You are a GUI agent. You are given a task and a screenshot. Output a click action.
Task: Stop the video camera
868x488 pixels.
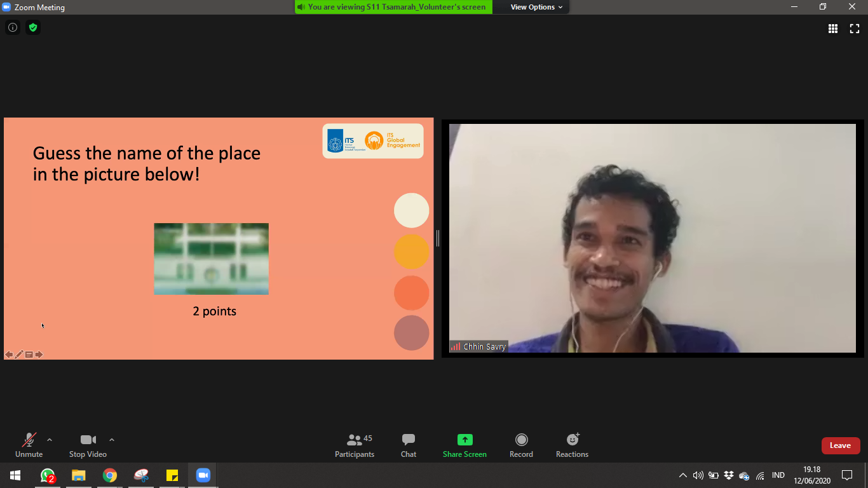88,445
